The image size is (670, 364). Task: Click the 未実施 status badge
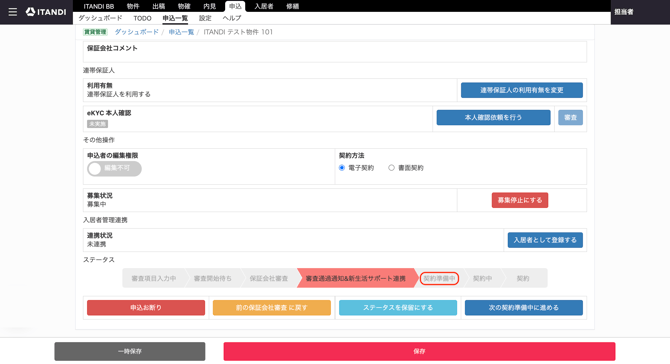pos(97,124)
